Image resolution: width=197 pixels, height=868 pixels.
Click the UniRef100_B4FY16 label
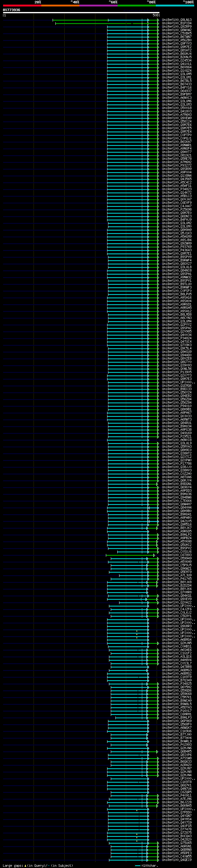coord(177,88)
